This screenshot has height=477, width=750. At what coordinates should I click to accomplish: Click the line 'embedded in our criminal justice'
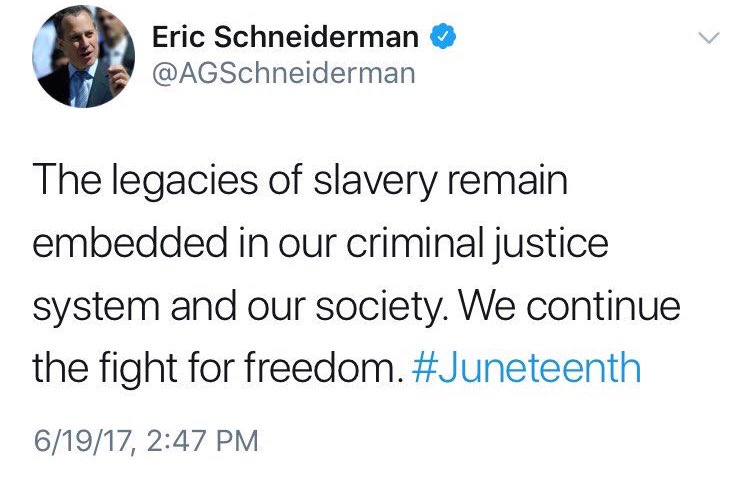[320, 244]
